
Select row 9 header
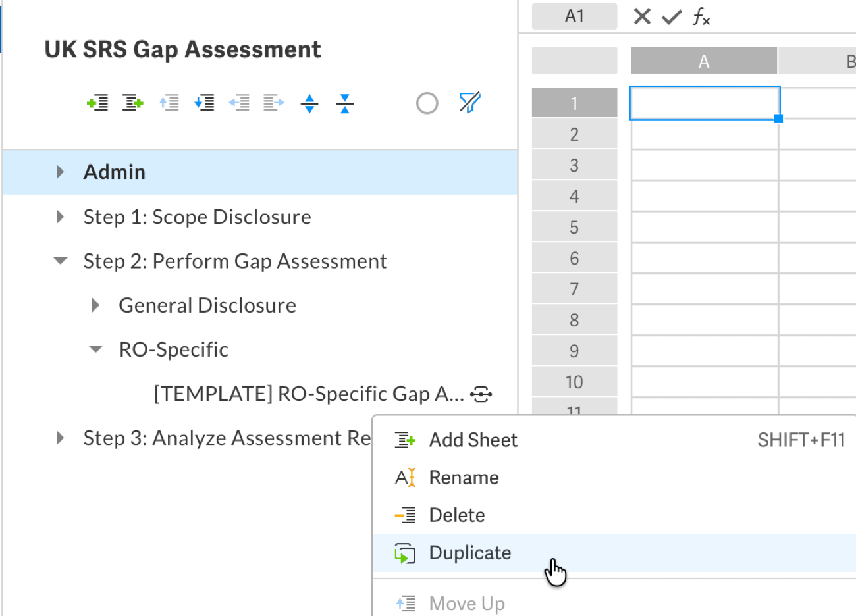pyautogui.click(x=574, y=351)
